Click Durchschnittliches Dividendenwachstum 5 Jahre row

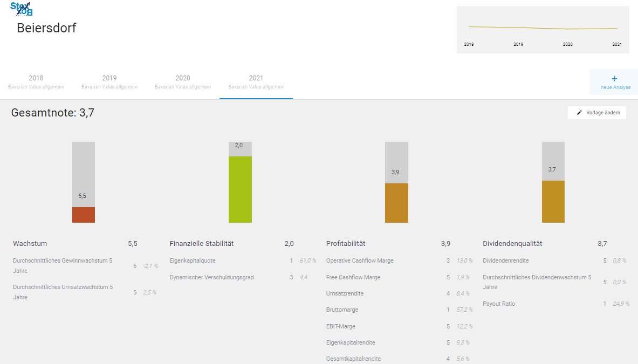pos(556,282)
